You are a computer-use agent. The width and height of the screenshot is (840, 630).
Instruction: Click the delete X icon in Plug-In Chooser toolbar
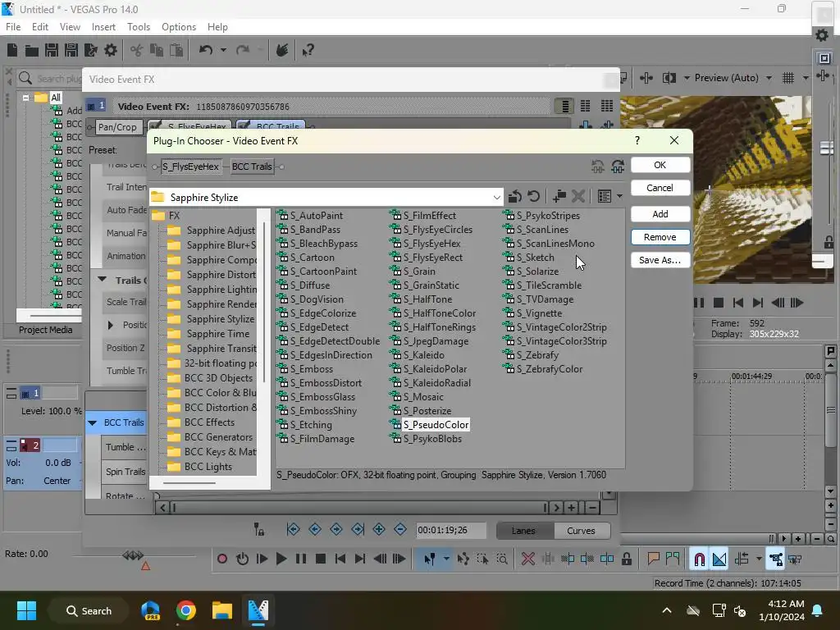pyautogui.click(x=577, y=197)
